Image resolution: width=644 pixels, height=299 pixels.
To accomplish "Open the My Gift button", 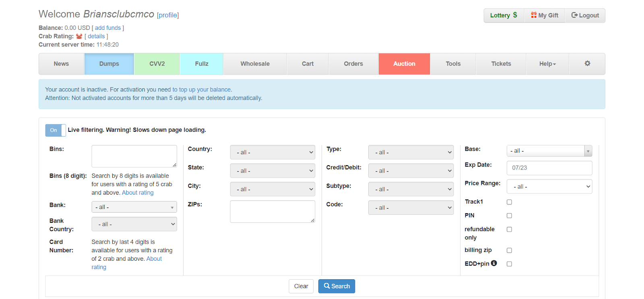I will [x=545, y=15].
